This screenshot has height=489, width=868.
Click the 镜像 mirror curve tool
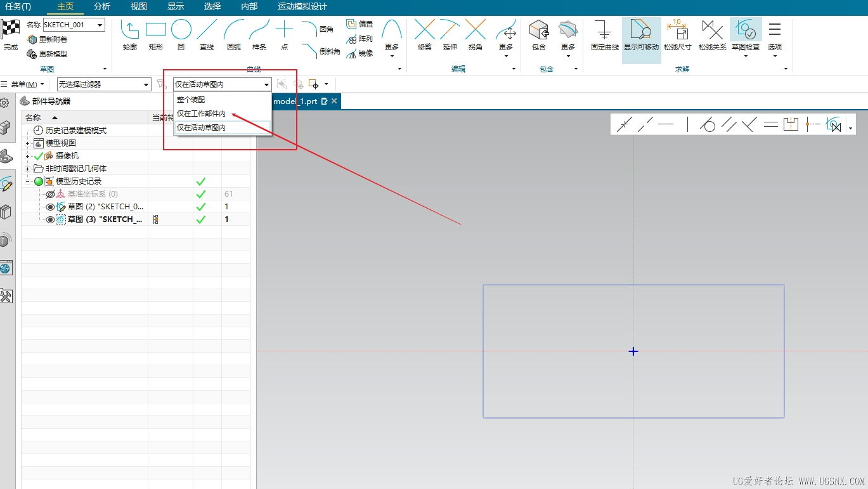coord(360,53)
